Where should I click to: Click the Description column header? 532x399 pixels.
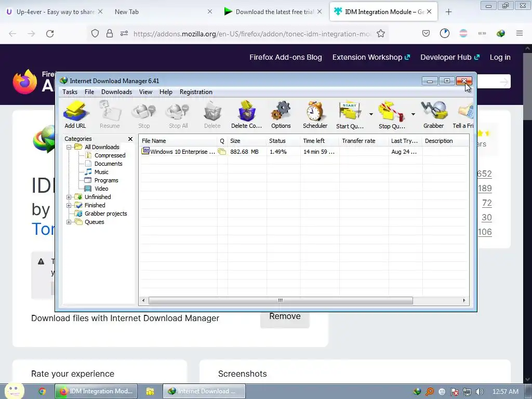pyautogui.click(x=445, y=141)
